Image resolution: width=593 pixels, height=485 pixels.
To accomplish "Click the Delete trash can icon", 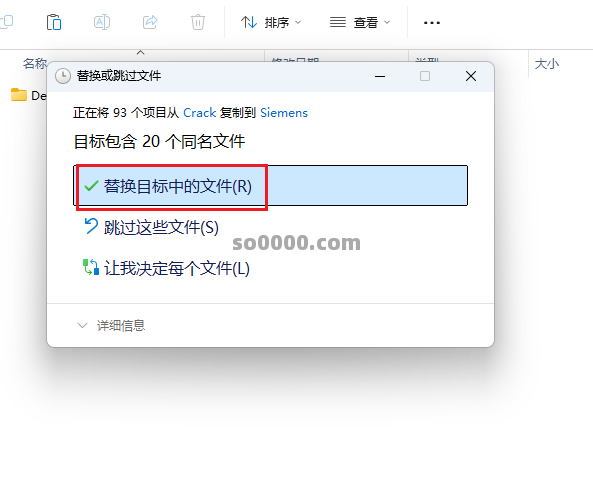I will pyautogui.click(x=197, y=22).
